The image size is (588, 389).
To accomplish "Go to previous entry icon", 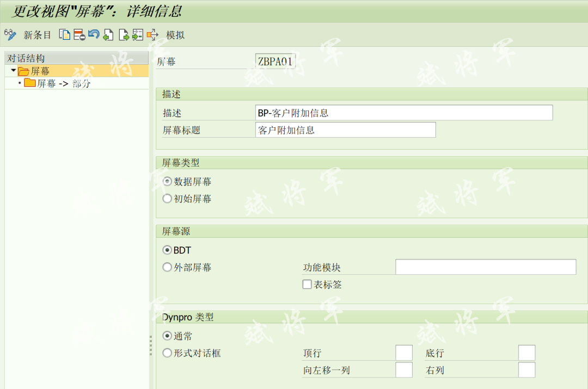I will click(x=108, y=35).
